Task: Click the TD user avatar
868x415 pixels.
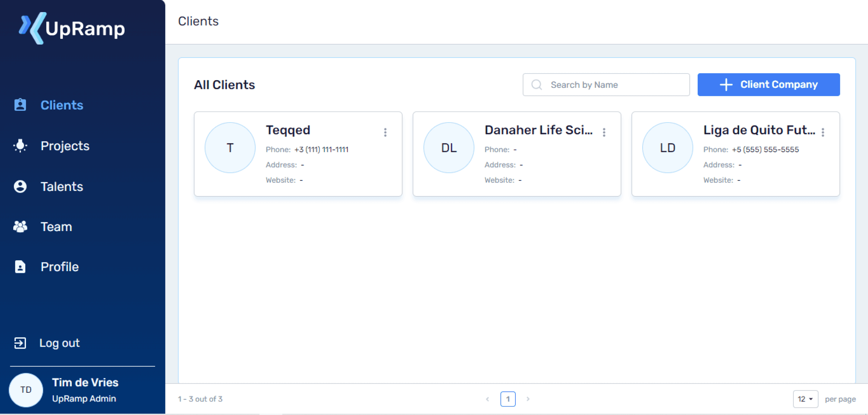Action: click(x=26, y=390)
